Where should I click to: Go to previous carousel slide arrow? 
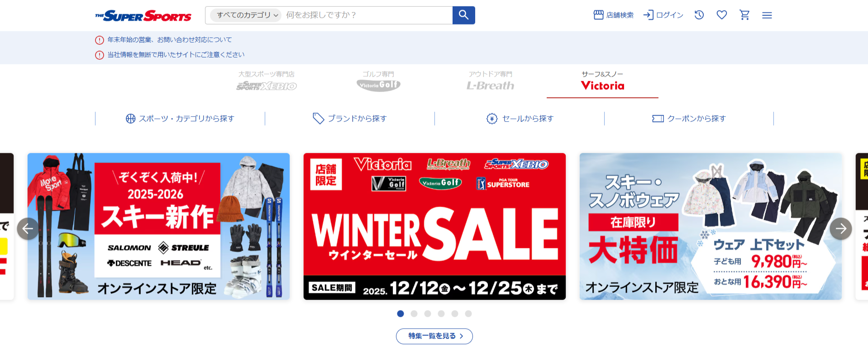pos(28,229)
